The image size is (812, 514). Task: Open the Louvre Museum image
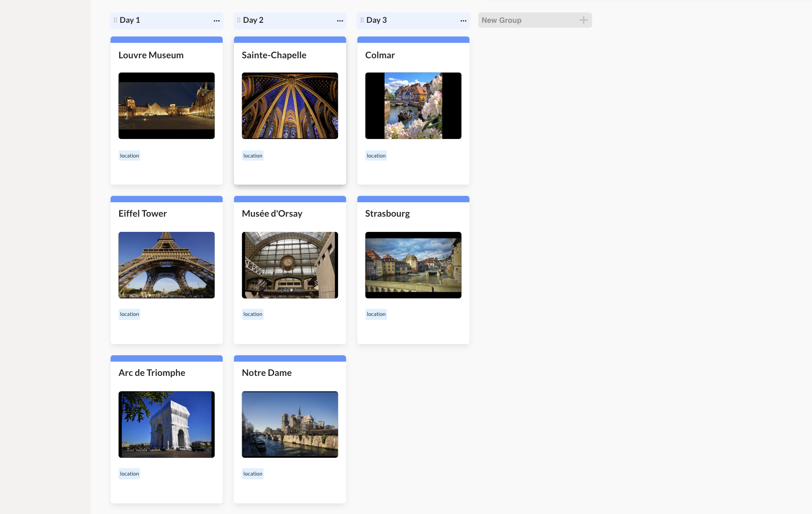[166, 106]
